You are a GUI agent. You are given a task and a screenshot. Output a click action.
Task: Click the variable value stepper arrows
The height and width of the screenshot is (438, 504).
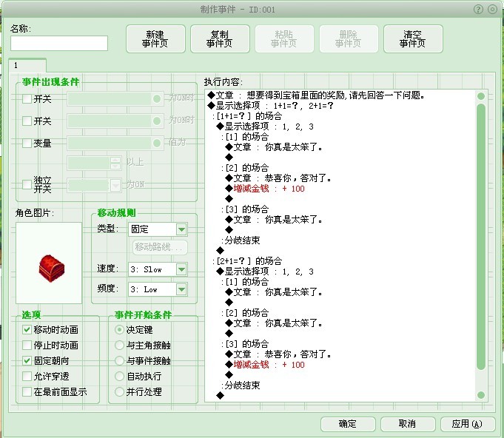115,163
